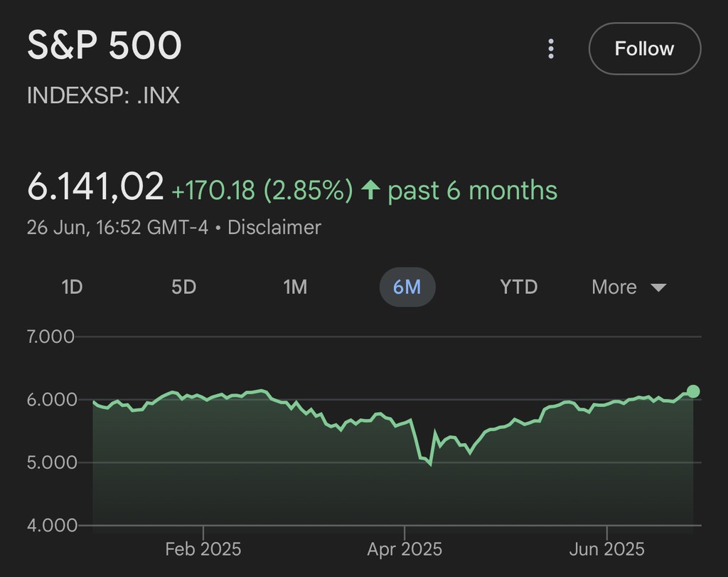Click the +170.18 (2.85%) change text
The height and width of the screenshot is (577, 728).
pyautogui.click(x=262, y=191)
